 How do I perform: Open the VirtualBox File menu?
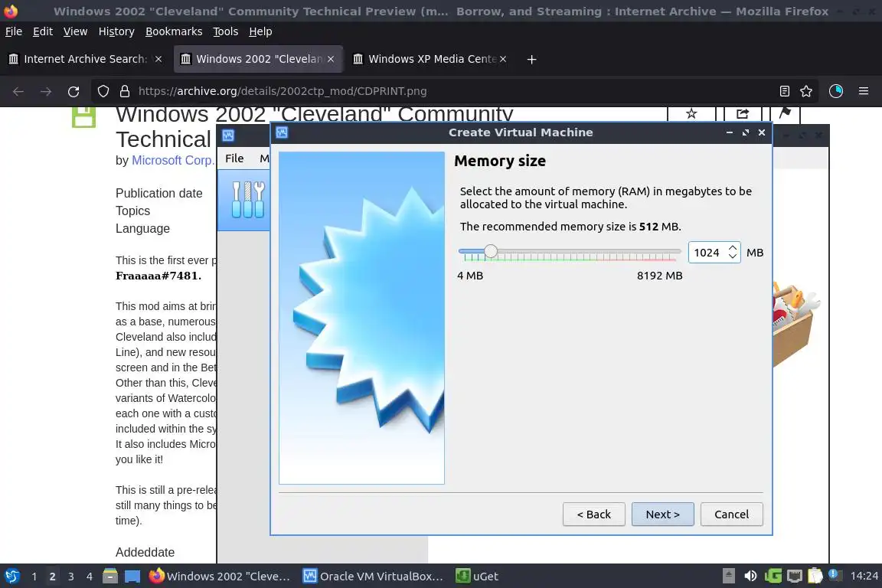234,158
